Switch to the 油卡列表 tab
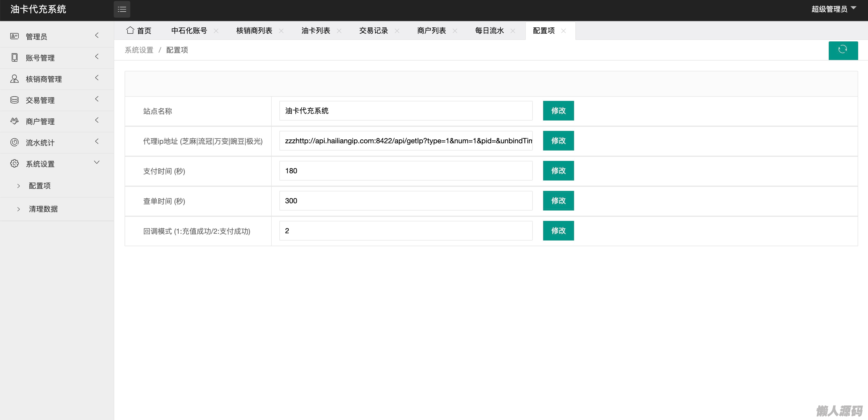The image size is (868, 420). click(315, 31)
